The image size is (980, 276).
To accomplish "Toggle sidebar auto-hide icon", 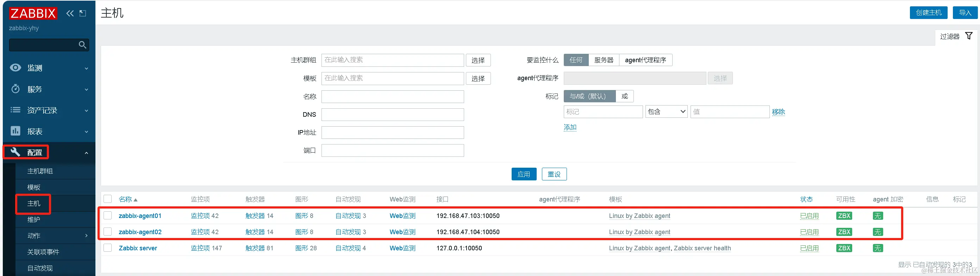I will coord(82,13).
